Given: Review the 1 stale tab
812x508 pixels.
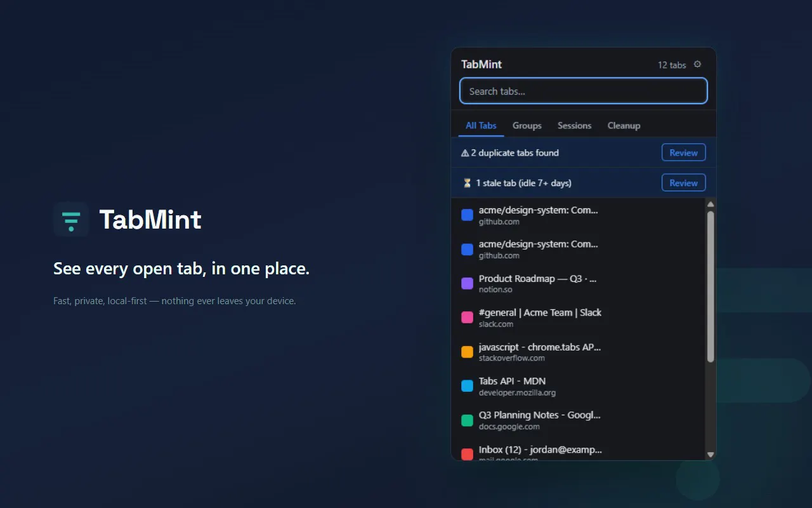Looking at the screenshot, I should 684,183.
